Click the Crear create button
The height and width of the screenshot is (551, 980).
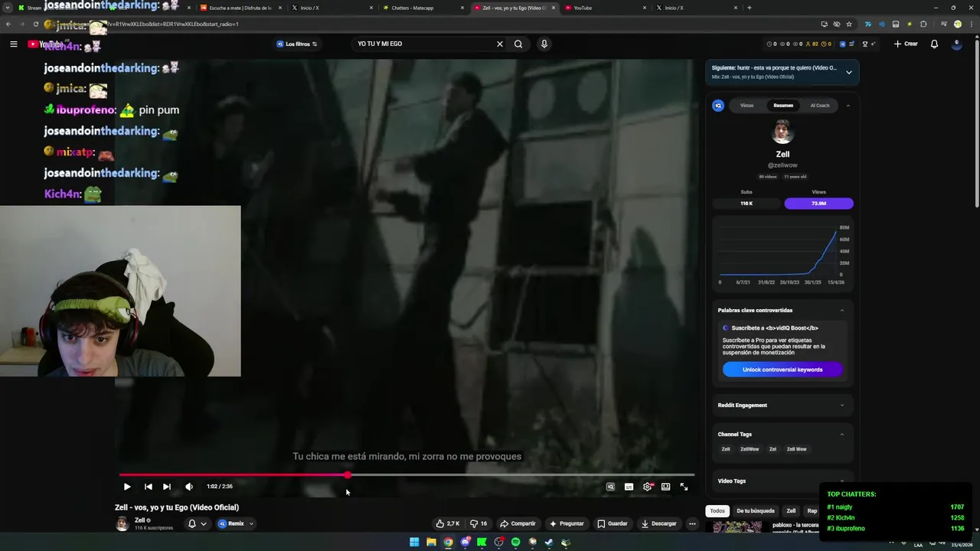(906, 44)
